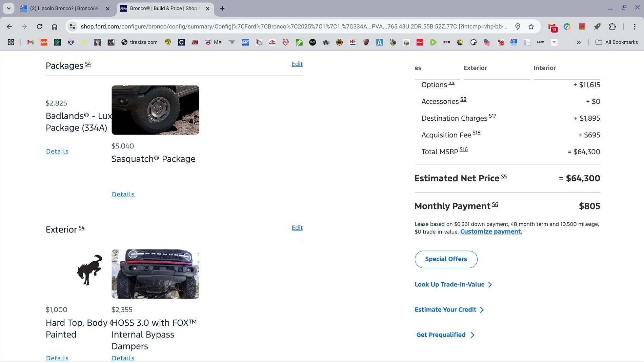Screen dimensions: 644x362
Task: View Details for Hard Top Body Painted
Action: point(57,358)
